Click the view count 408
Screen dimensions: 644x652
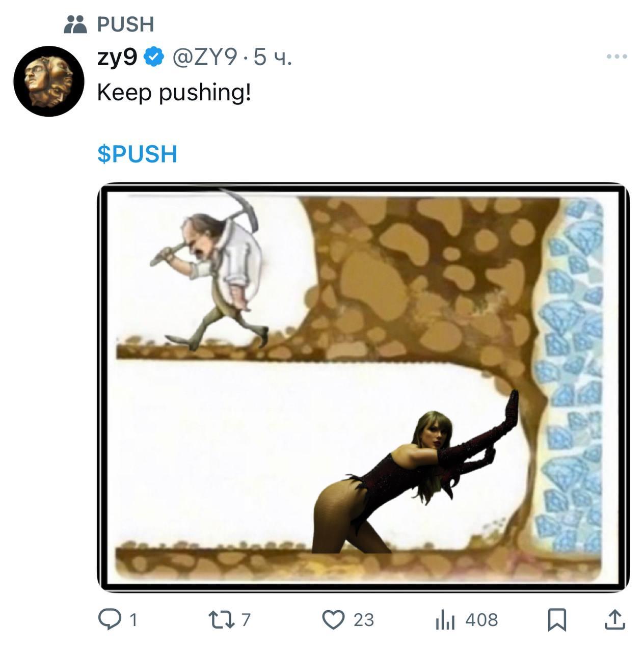pos(481,620)
